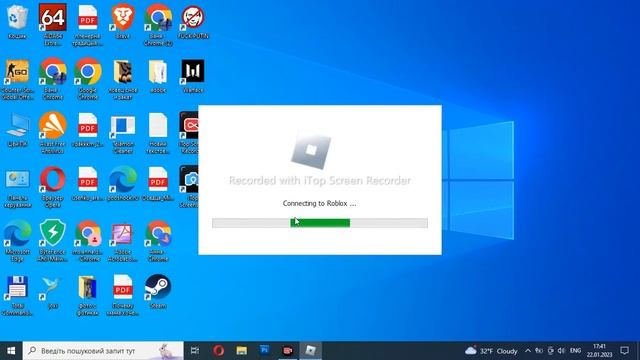Open the Chrome shortcut with person badge

point(88,241)
